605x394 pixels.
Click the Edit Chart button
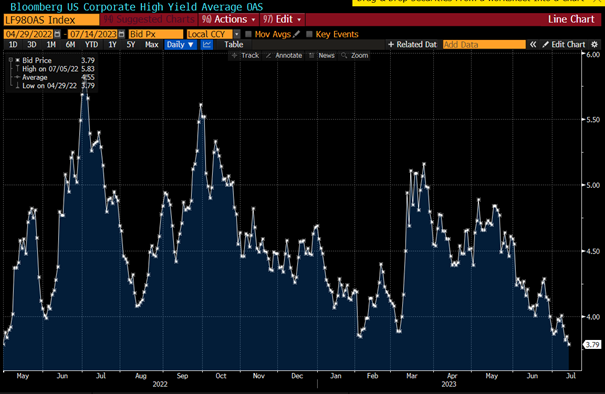pyautogui.click(x=564, y=45)
